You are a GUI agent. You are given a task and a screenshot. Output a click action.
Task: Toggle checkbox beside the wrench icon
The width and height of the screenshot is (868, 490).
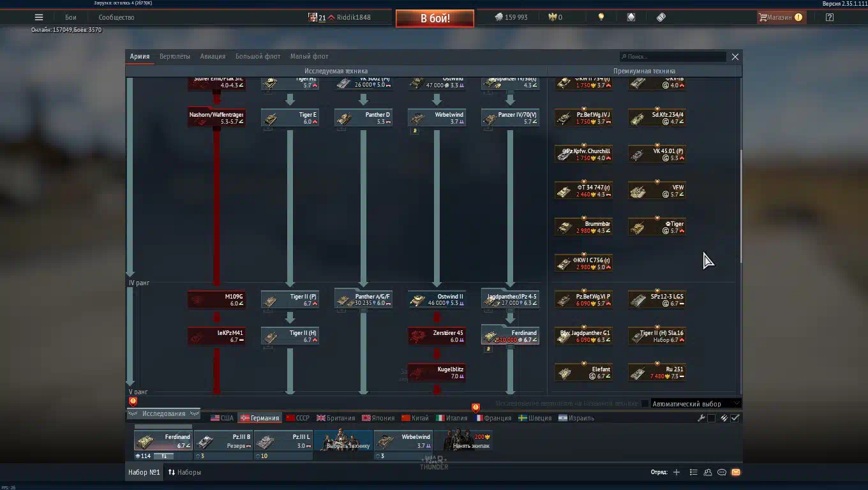point(712,419)
